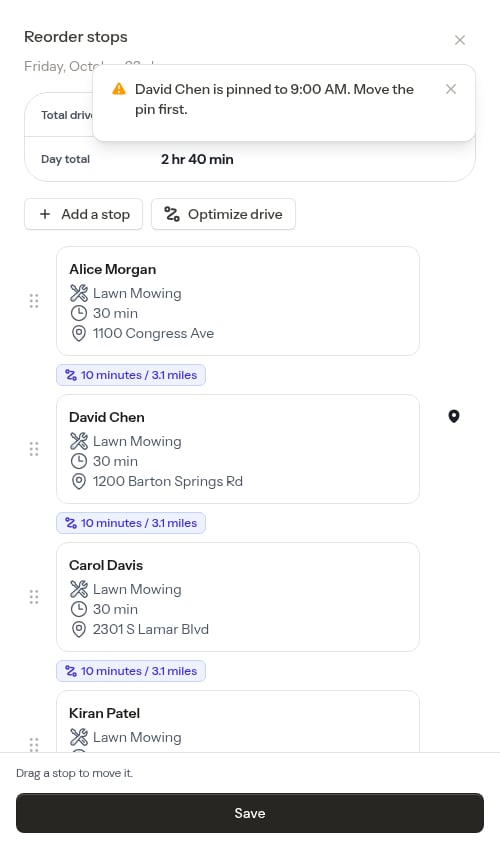Dismiss the David Chen pinned warning toast
Viewport: 500px width, 845px height.
click(451, 89)
